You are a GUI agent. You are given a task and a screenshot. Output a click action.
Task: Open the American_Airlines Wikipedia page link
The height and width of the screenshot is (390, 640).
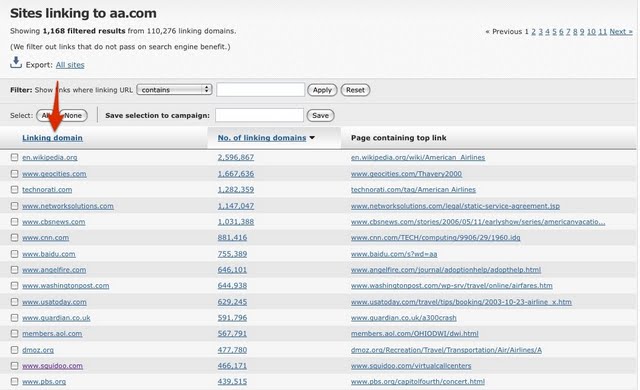(x=418, y=157)
